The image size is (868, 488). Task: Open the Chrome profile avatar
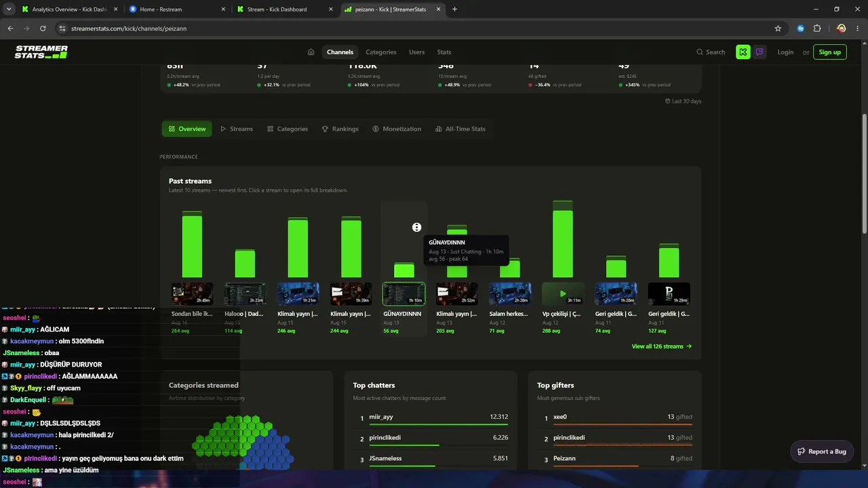click(x=841, y=28)
